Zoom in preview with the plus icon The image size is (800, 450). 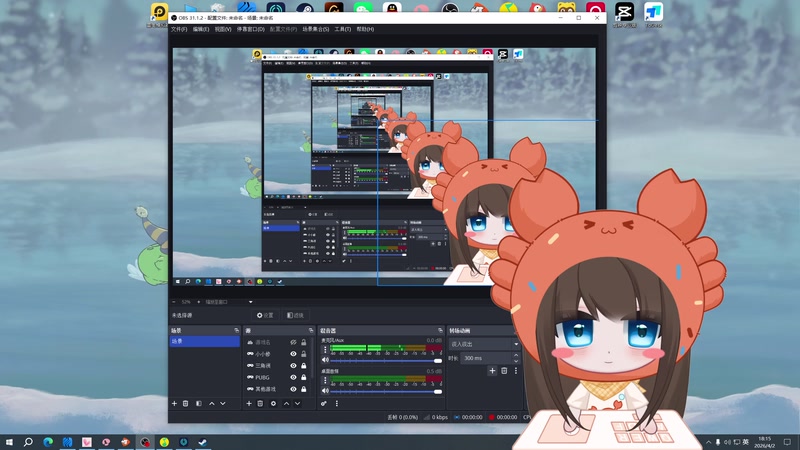coord(198,302)
